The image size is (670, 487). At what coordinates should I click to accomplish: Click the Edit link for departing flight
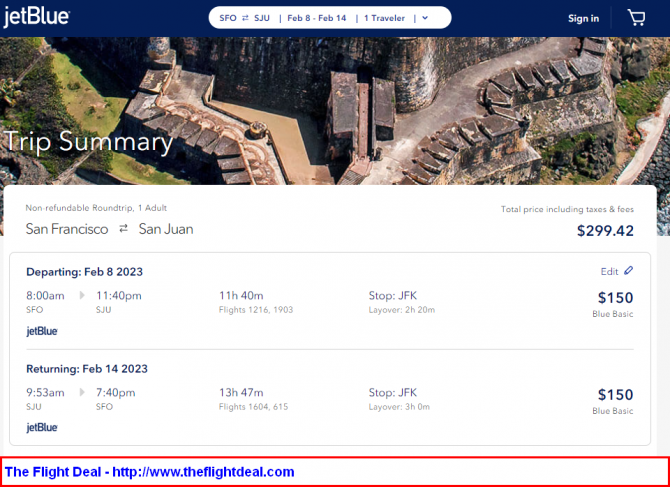tap(609, 272)
